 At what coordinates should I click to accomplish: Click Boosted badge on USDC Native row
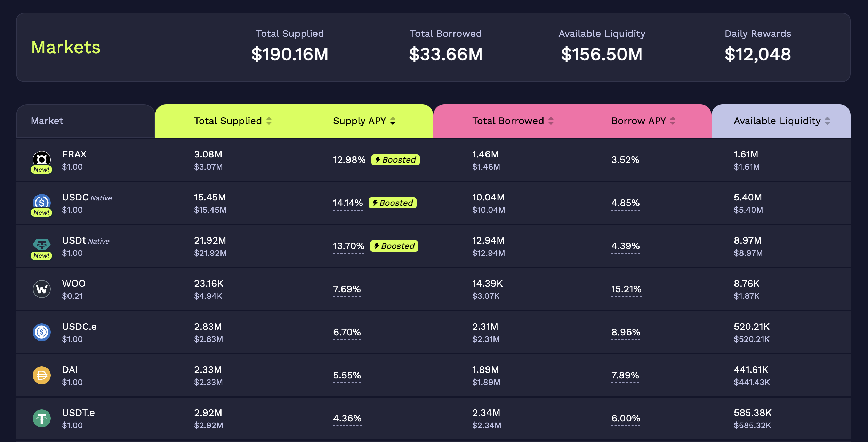(x=393, y=203)
